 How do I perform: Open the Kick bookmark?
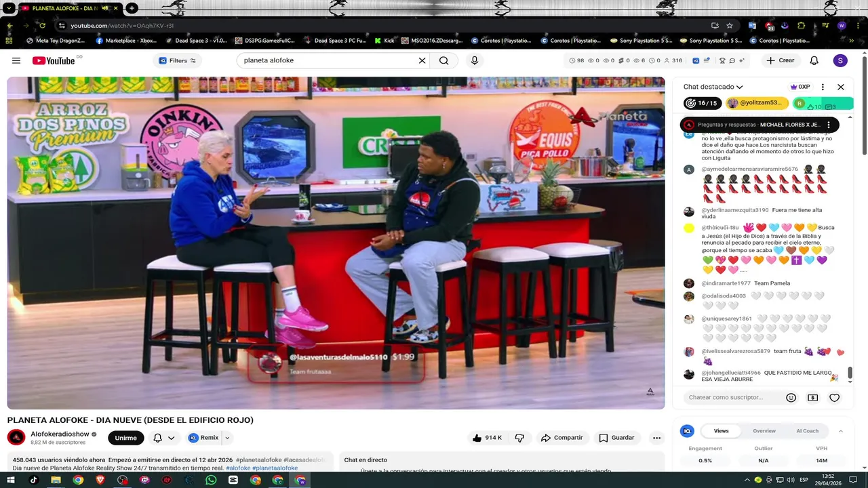click(384, 41)
